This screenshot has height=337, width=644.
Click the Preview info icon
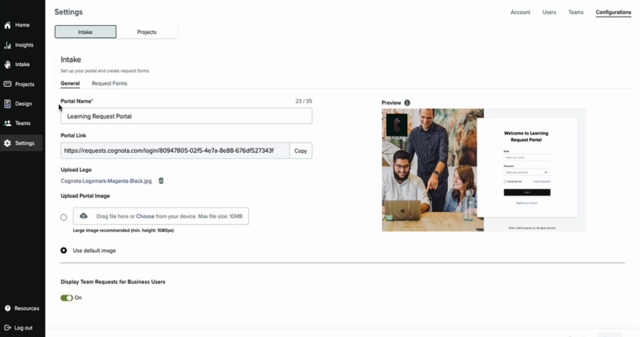tap(407, 103)
